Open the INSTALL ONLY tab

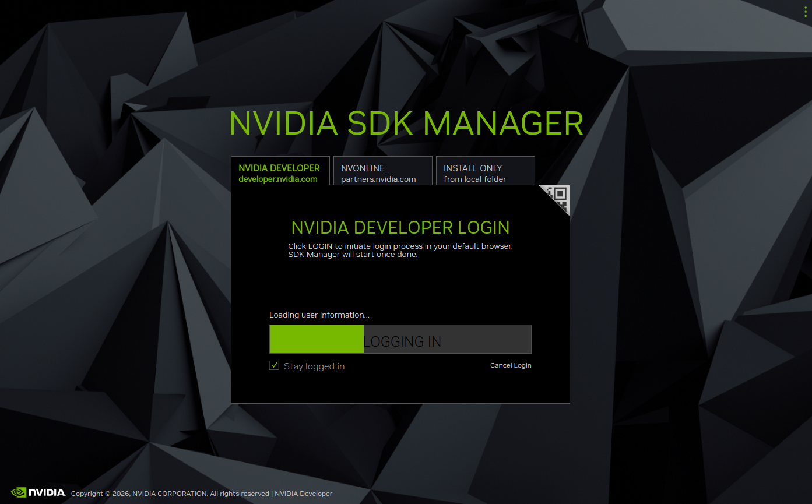click(485, 171)
